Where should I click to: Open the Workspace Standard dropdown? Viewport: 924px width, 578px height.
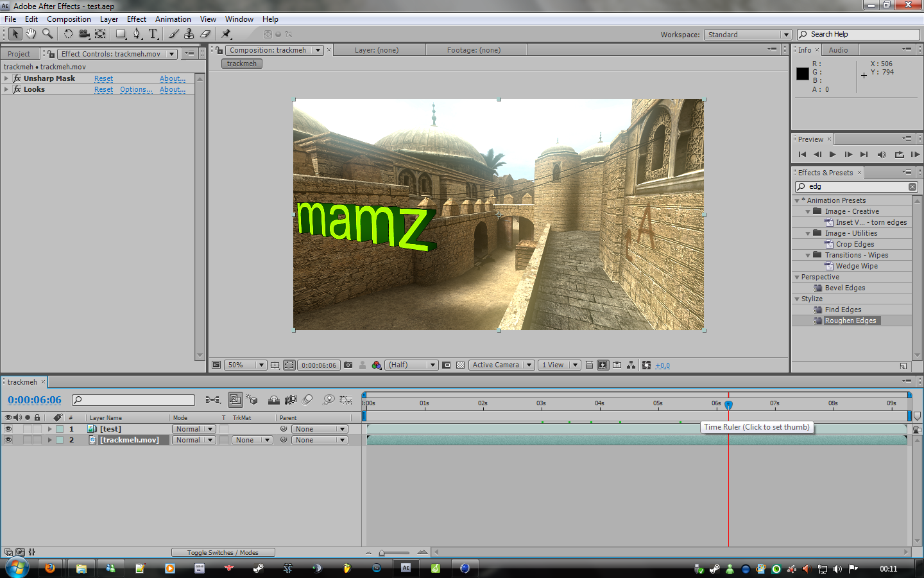748,35
